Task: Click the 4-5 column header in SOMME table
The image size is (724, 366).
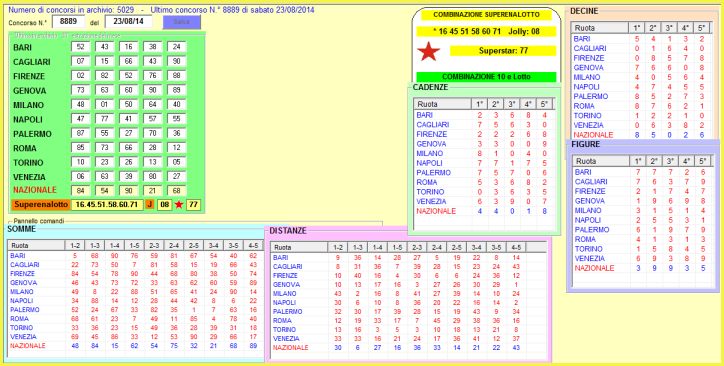Action: pyautogui.click(x=253, y=246)
